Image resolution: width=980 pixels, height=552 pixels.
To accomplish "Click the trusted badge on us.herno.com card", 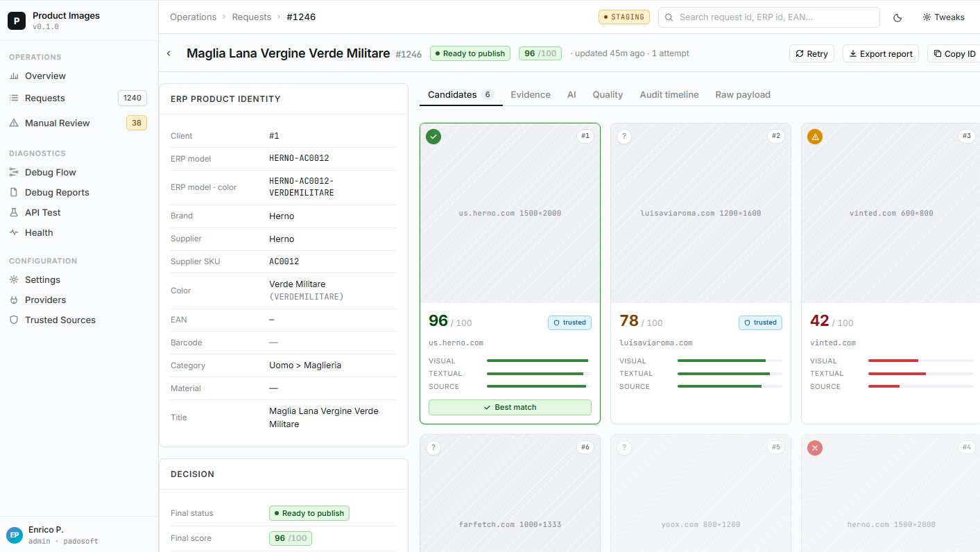I will (x=569, y=322).
